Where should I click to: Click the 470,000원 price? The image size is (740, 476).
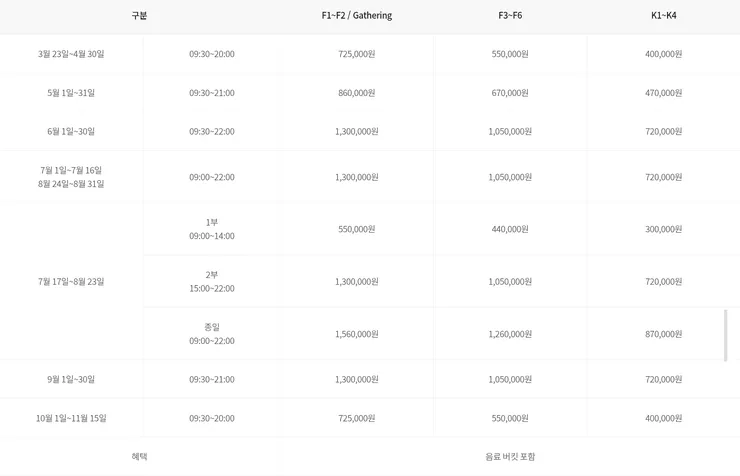pyautogui.click(x=664, y=93)
